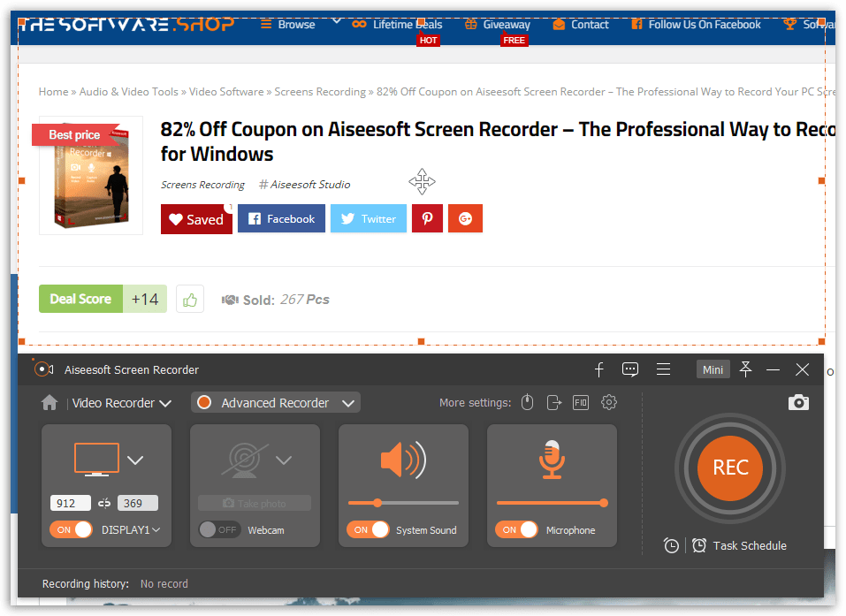
Task: Click the height field showing 369
Action: [x=138, y=503]
